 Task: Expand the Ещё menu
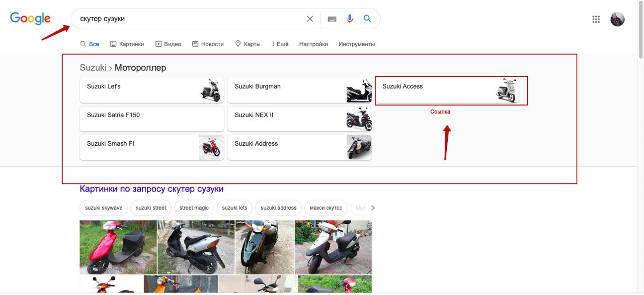click(x=280, y=44)
